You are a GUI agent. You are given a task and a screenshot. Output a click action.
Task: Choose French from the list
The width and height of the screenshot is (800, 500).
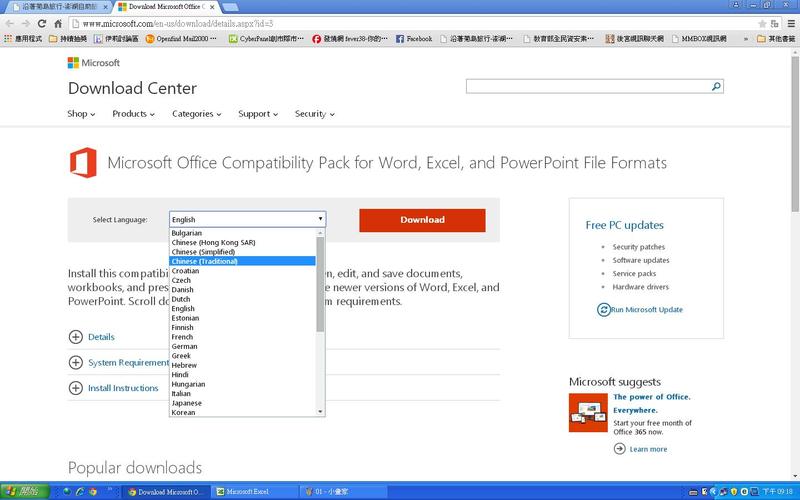242,337
